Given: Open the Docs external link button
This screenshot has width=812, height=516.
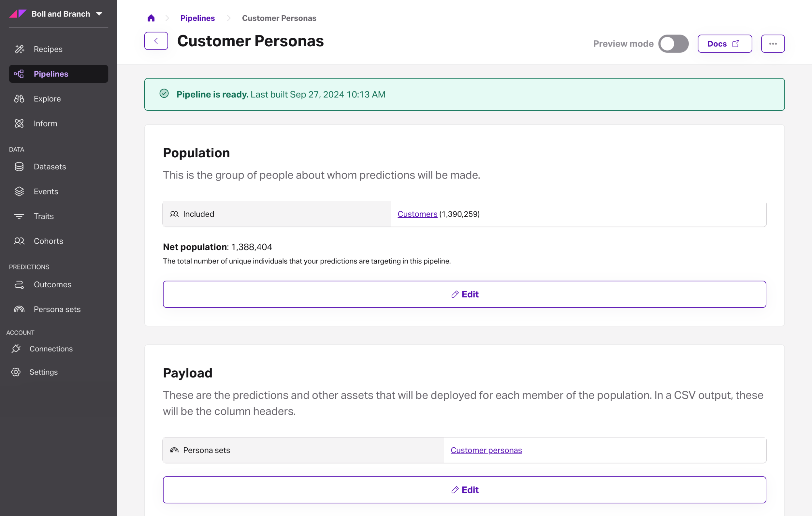Looking at the screenshot, I should (724, 44).
